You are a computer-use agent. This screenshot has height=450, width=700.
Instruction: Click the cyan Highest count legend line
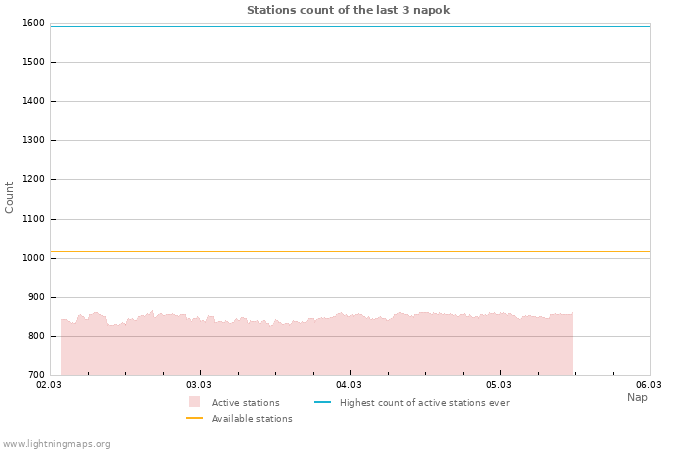pyautogui.click(x=322, y=402)
